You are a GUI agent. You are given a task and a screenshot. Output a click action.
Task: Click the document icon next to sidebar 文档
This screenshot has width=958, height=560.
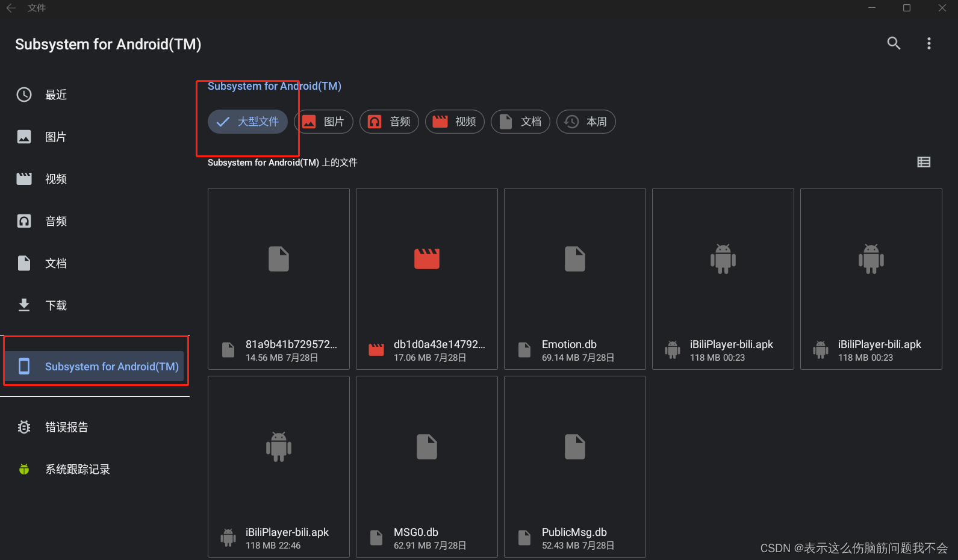24,263
